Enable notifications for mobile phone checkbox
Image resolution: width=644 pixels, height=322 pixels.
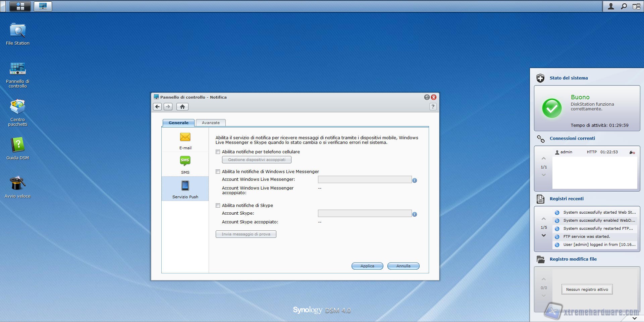(x=218, y=152)
